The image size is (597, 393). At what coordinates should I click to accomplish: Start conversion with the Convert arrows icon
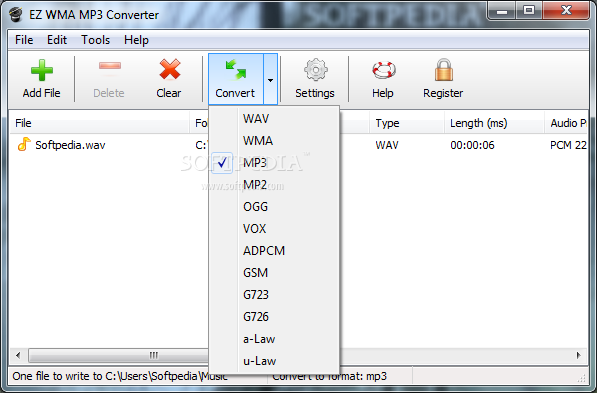236,69
